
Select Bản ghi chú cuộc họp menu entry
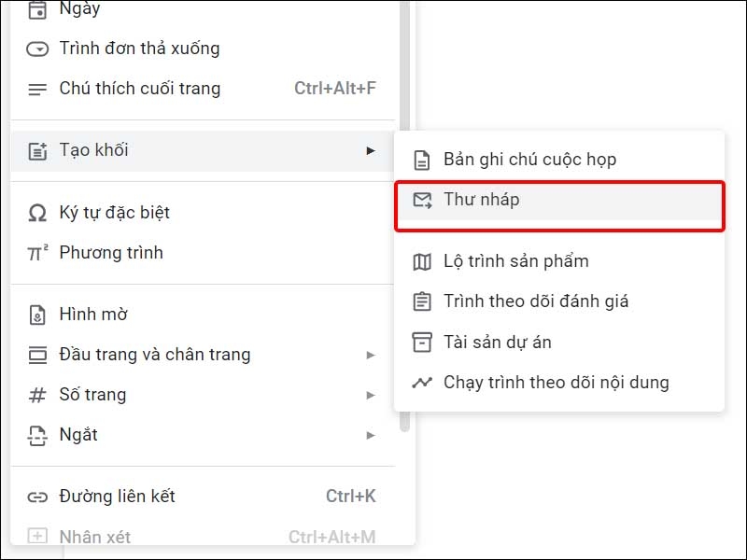click(530, 159)
